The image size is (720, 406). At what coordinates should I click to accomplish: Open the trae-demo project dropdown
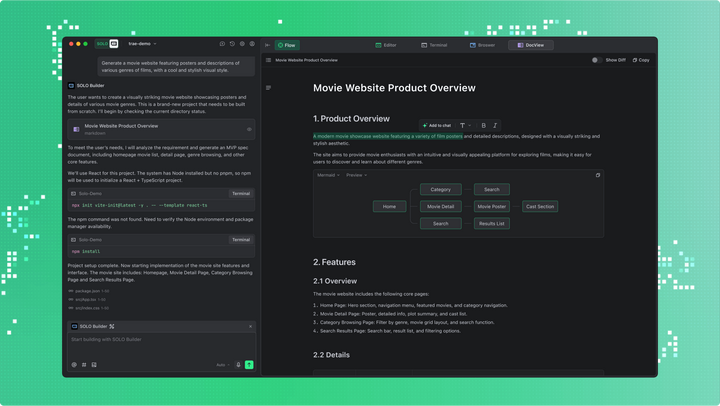click(x=141, y=44)
